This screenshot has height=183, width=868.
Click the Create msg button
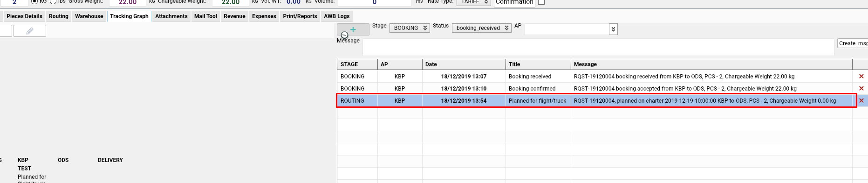[x=853, y=43]
